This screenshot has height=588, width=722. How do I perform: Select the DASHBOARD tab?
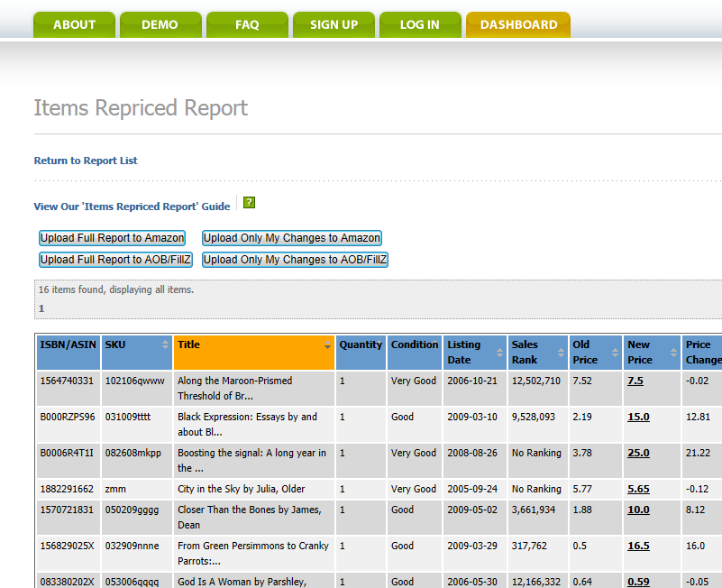coord(518,24)
